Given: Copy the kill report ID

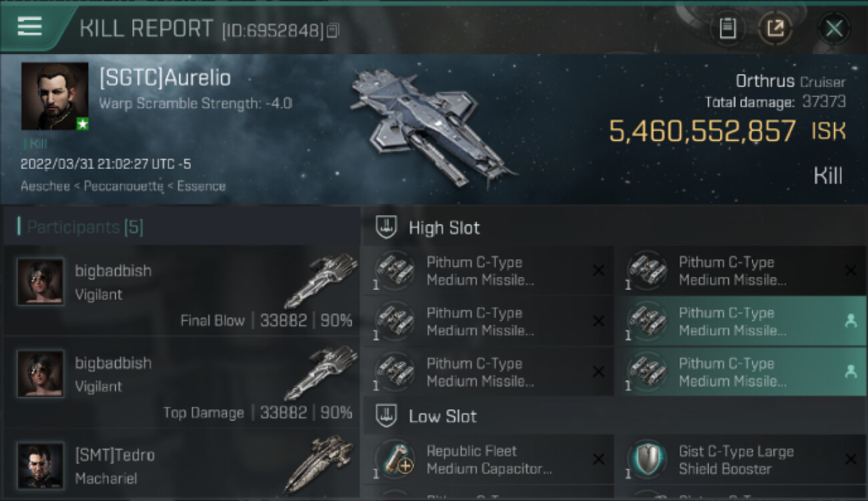Looking at the screenshot, I should pos(333,30).
